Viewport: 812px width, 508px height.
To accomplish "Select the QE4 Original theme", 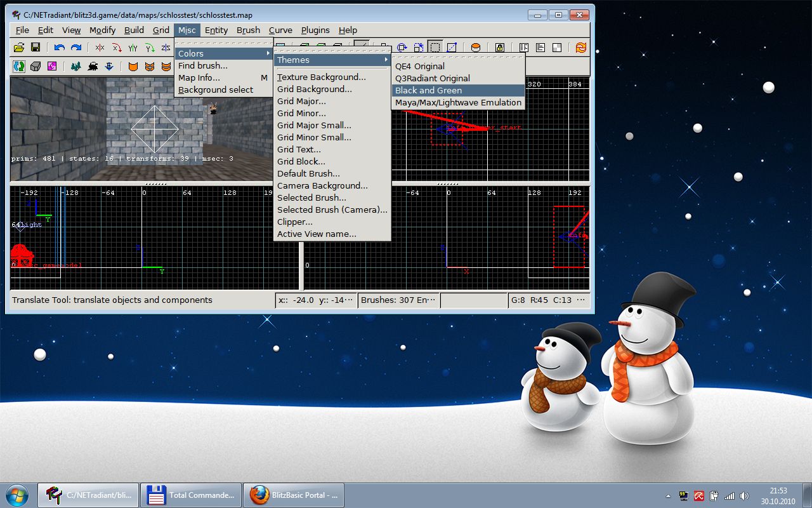I will (458, 66).
